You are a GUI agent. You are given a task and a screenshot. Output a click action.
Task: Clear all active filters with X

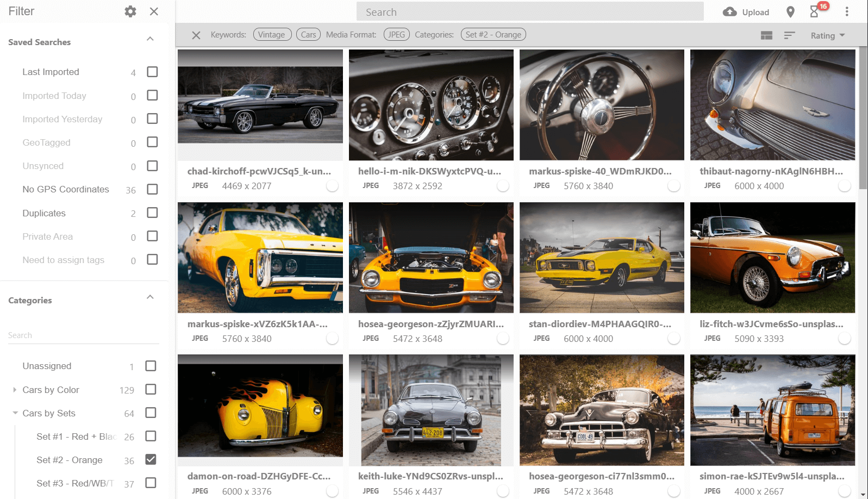pos(196,35)
